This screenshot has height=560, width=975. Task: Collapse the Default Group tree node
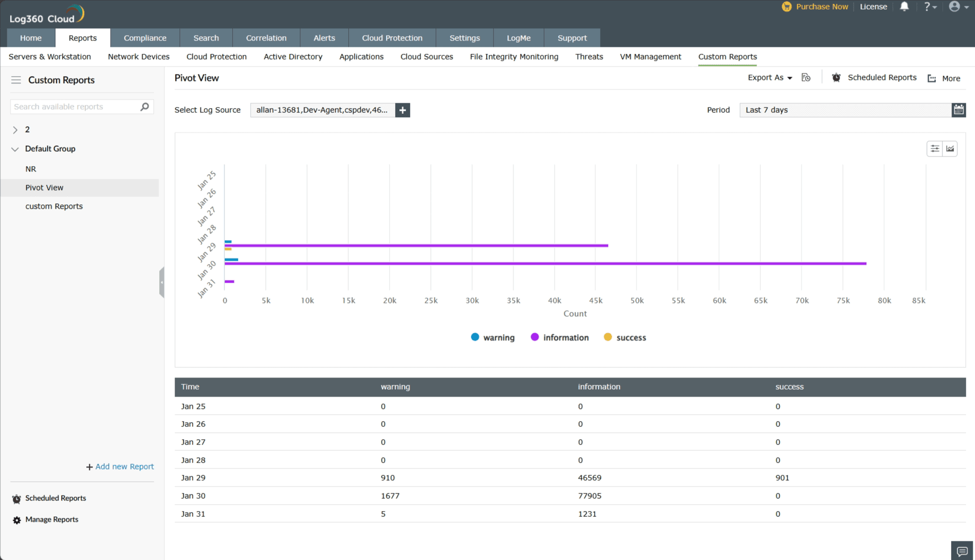point(15,149)
